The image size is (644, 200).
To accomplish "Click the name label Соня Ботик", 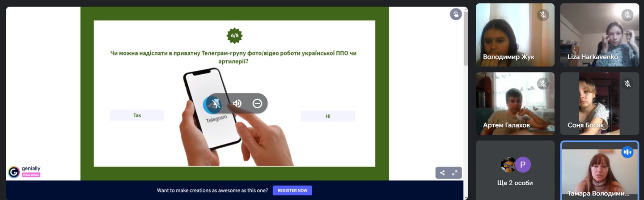I will pyautogui.click(x=585, y=125).
